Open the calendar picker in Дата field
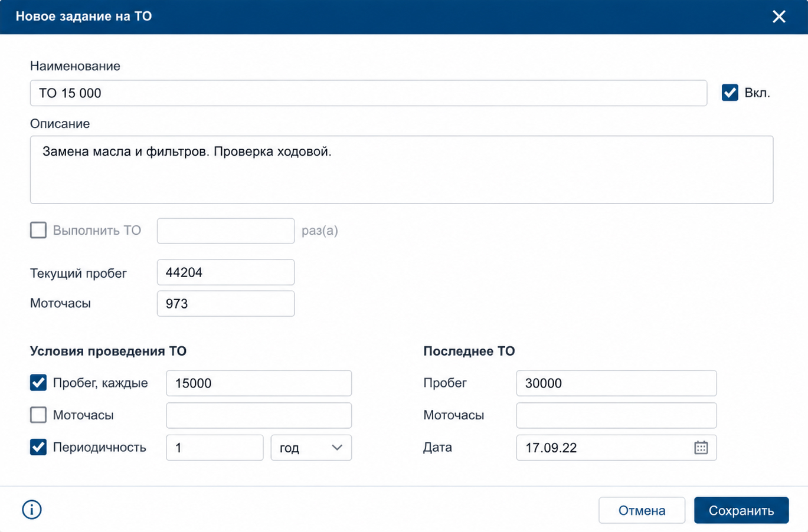Screen dimensions: 808x532 click(701, 448)
